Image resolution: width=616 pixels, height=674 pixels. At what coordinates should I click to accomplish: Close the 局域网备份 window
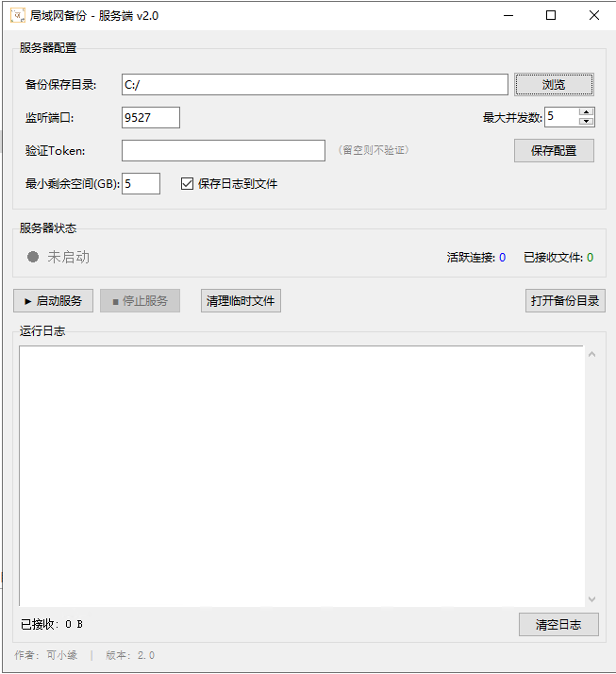[594, 15]
